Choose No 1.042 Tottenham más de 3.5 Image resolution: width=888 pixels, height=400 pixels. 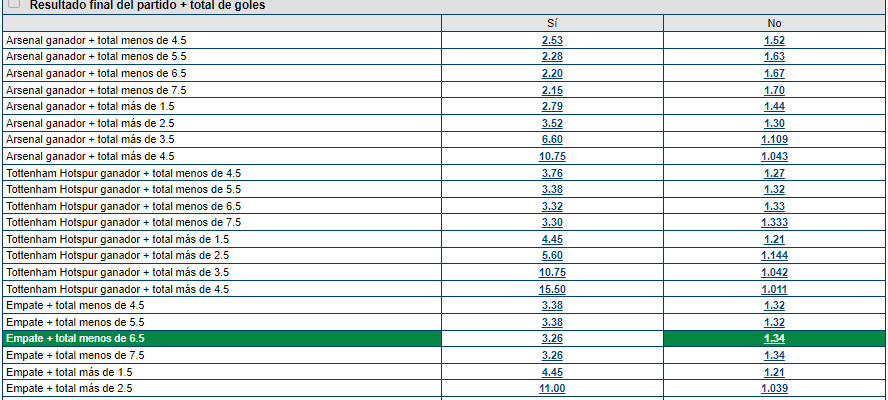pyautogui.click(x=774, y=273)
